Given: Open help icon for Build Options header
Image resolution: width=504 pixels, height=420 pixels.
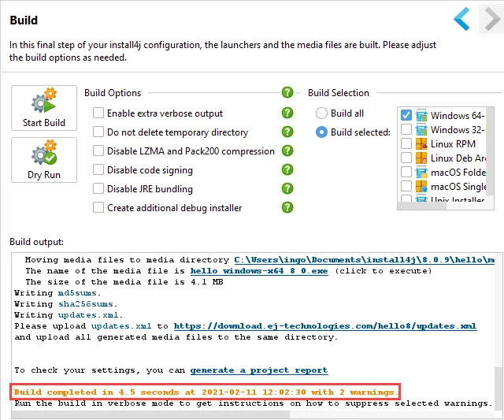Looking at the screenshot, I should 287,93.
